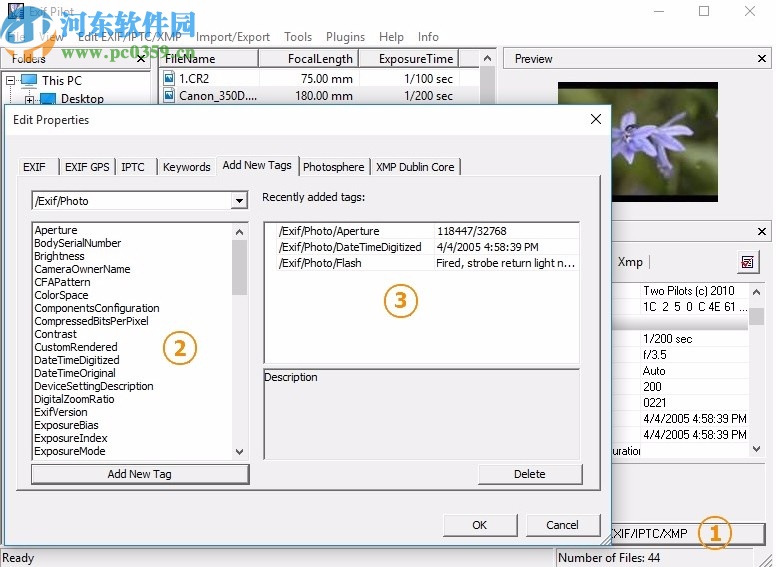Select ExposureMode in the tag list
This screenshot has width=776, height=567.
(70, 451)
